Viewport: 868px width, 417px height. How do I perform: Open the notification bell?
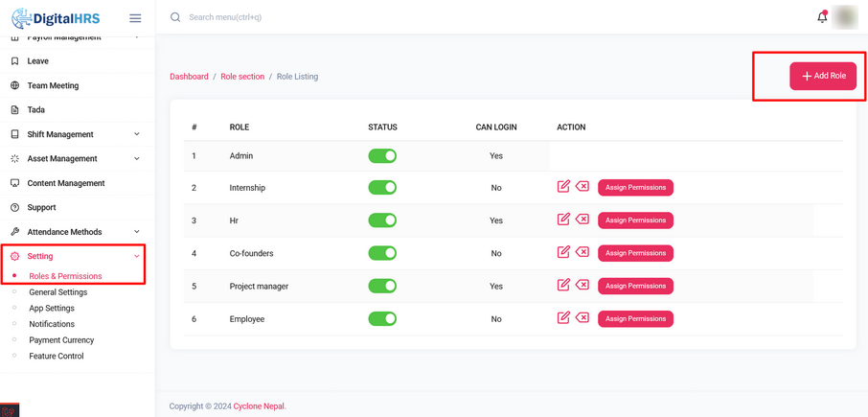click(822, 17)
